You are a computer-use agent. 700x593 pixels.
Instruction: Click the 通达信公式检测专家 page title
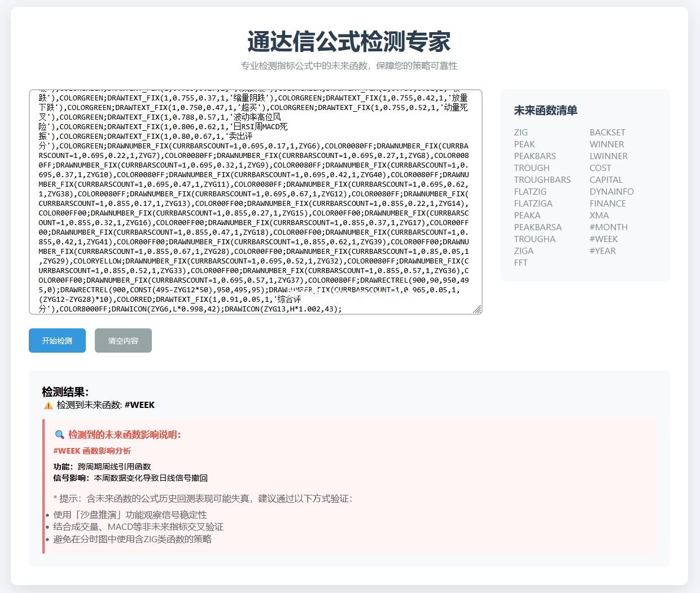[349, 42]
